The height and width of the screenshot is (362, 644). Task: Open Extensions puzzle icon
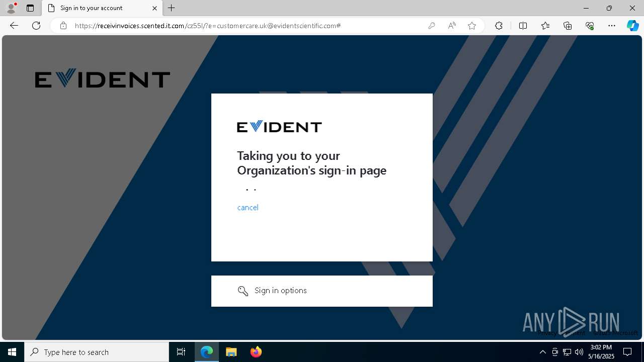[499, 26]
